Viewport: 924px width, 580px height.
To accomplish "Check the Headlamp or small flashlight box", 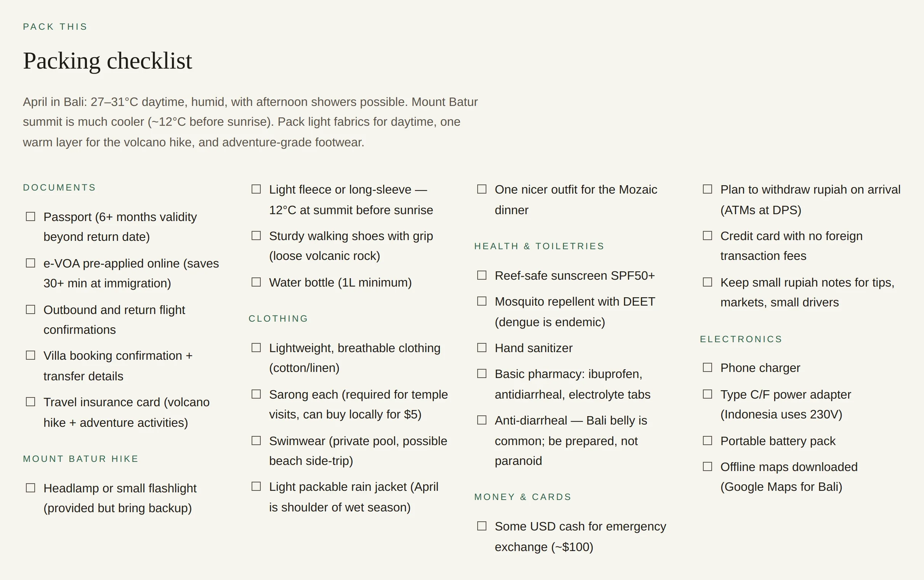I will pyautogui.click(x=30, y=487).
